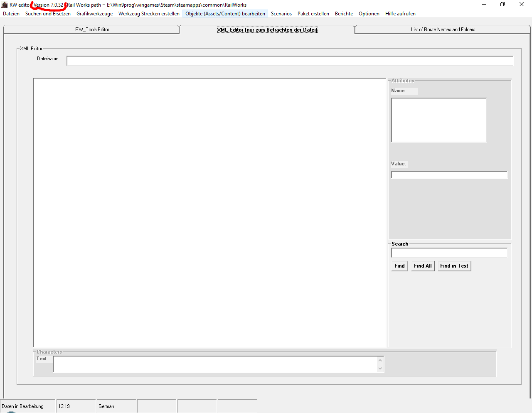This screenshot has height=413, width=532.
Task: Select the XML-Editor tab
Action: [x=267, y=29]
